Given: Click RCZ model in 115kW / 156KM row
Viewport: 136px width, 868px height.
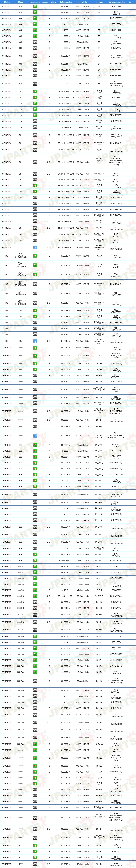Looking at the screenshot, I should (x=21, y=845).
